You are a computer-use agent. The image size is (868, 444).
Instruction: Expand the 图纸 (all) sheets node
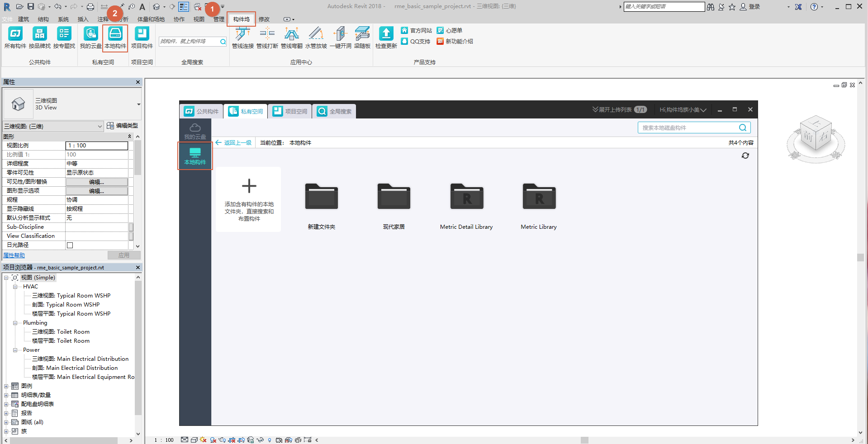(x=6, y=422)
